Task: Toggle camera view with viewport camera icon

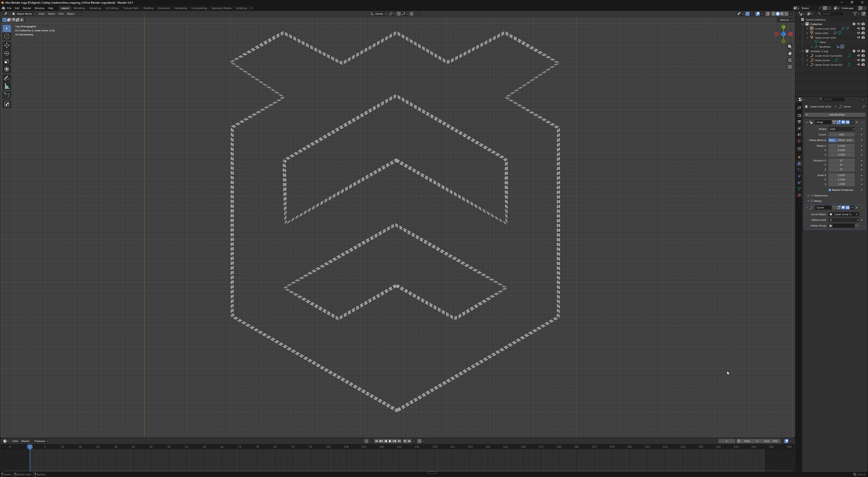Action: pyautogui.click(x=790, y=60)
